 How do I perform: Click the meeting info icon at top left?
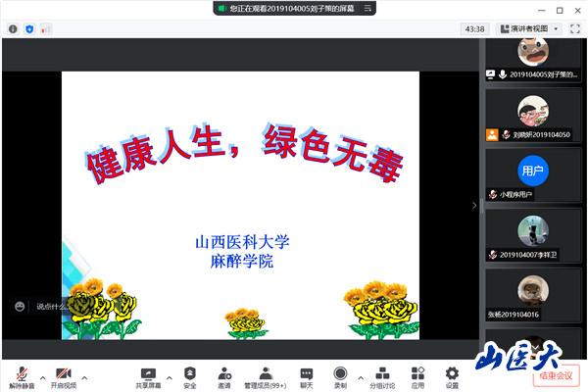[x=13, y=29]
